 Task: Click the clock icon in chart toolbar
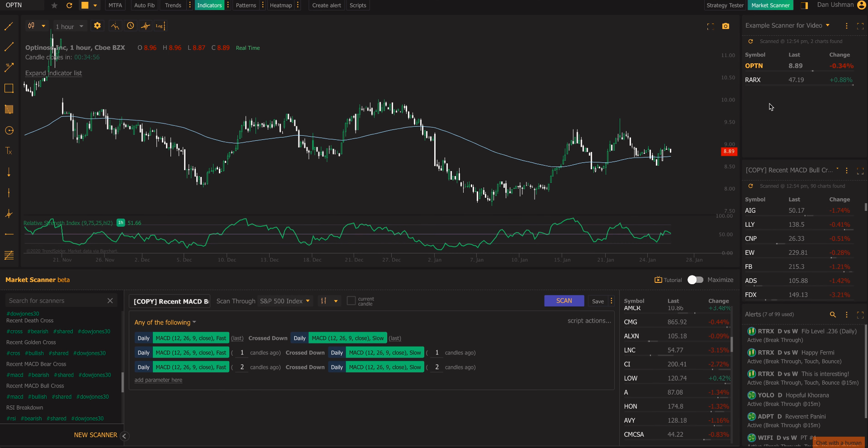130,26
